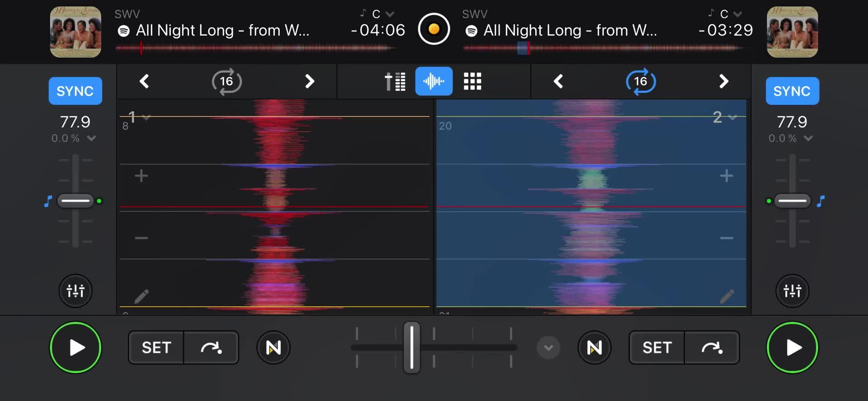The width and height of the screenshot is (868, 401).
Task: Toggle left deck remaining time -04:06
Action: (378, 30)
